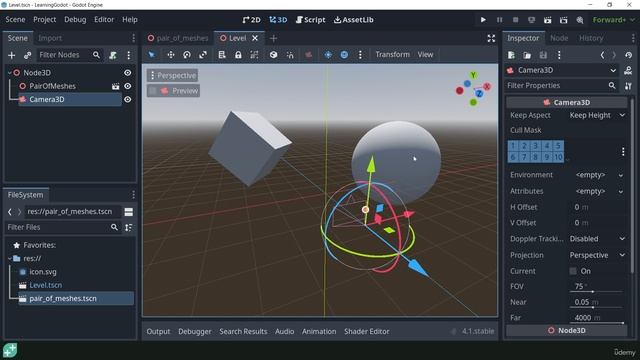This screenshot has height=360, width=640.
Task: Click the group selected nodes icon
Action: point(254,55)
